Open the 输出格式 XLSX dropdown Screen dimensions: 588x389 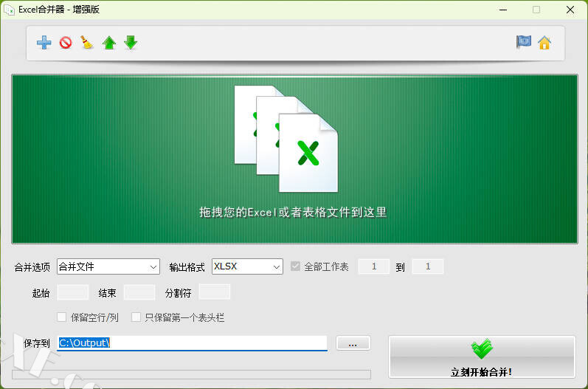click(247, 266)
